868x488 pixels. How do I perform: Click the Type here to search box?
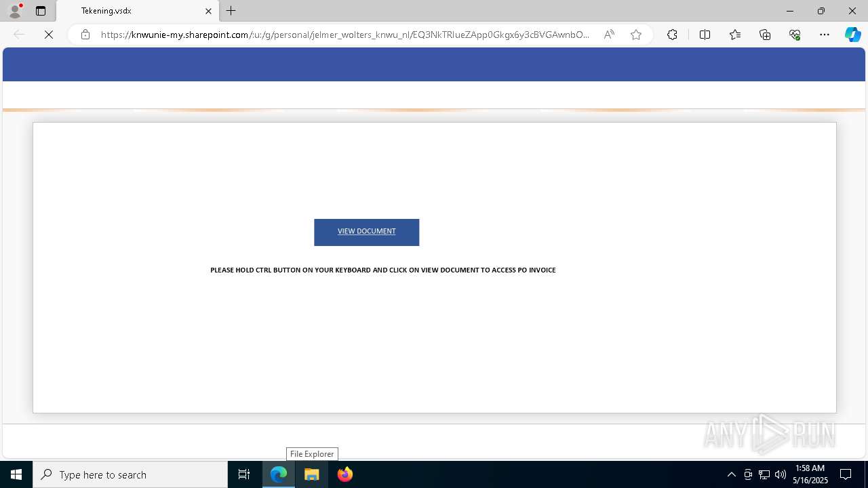[x=130, y=474]
